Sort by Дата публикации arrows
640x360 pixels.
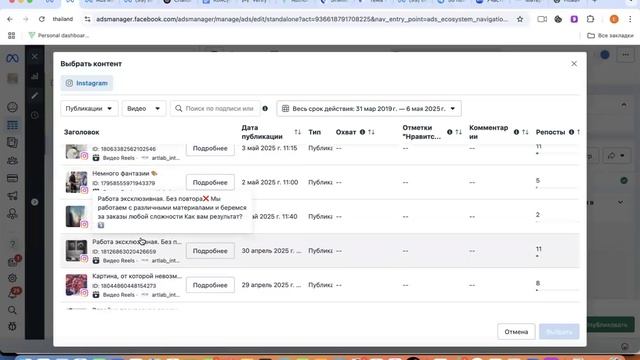pos(298,132)
